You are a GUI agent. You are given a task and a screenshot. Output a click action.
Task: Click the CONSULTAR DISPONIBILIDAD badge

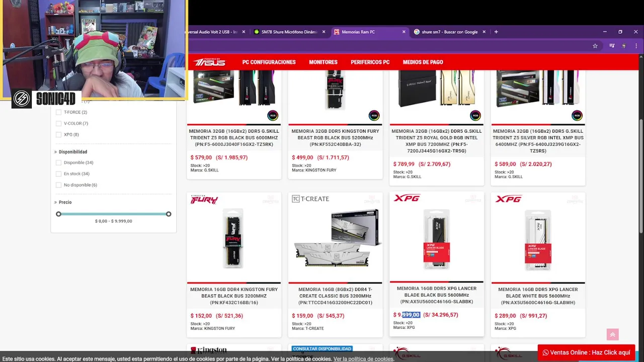322,348
